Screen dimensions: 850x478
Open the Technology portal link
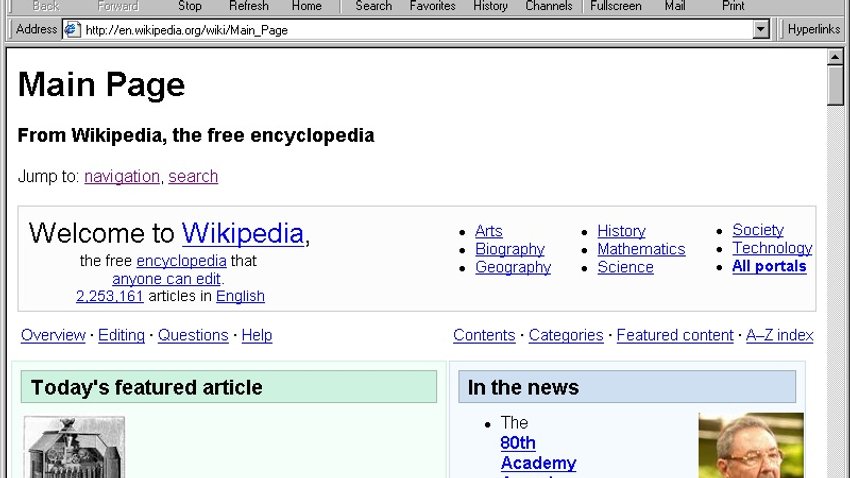772,248
